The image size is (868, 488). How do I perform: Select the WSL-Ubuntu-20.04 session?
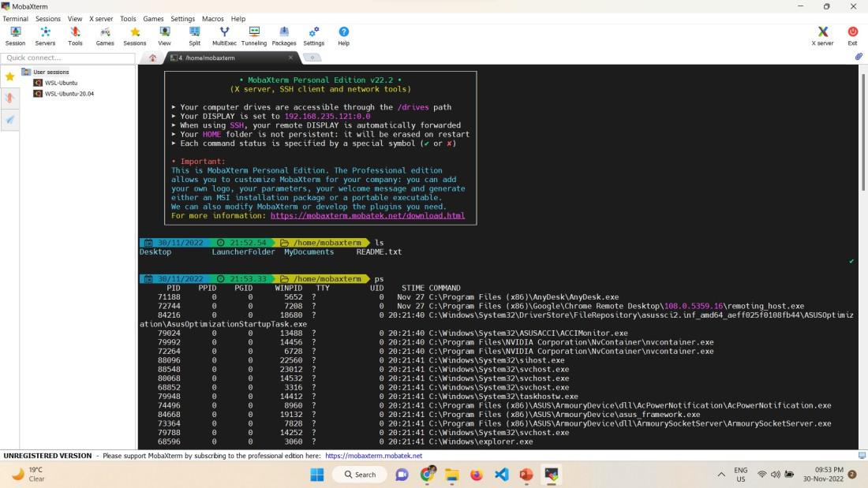pos(69,93)
